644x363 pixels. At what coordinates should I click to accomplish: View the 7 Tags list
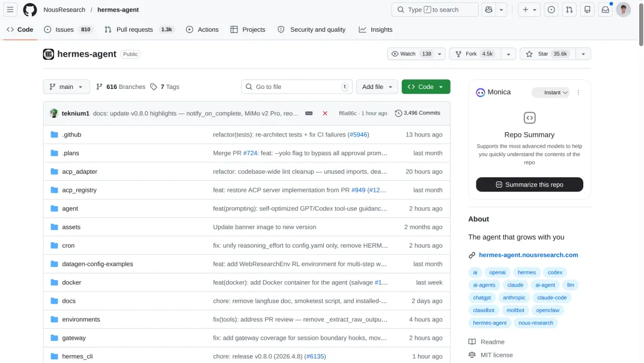point(165,87)
